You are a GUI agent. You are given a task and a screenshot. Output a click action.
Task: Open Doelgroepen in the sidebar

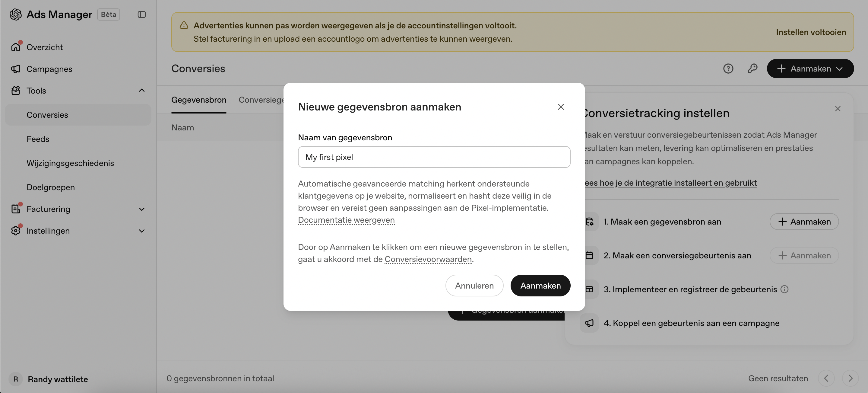coord(78,187)
